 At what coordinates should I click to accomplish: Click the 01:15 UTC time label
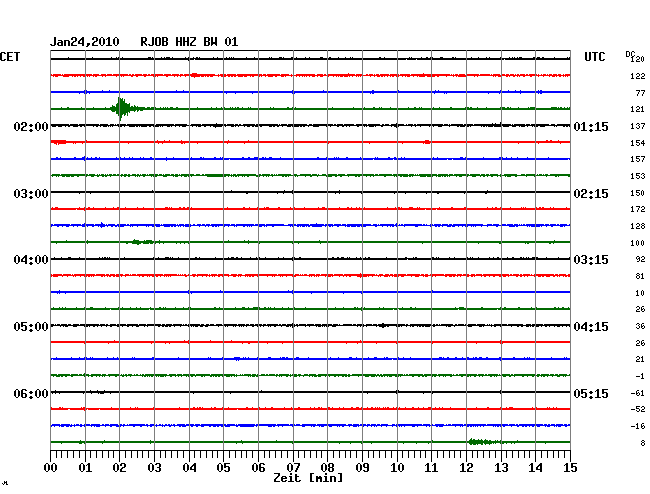(591, 127)
